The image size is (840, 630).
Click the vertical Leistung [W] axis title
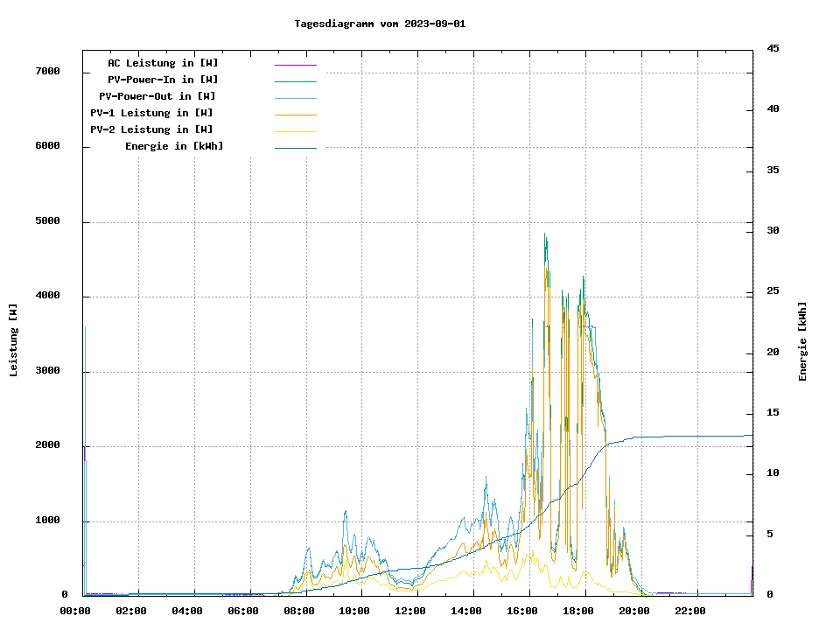(14, 340)
